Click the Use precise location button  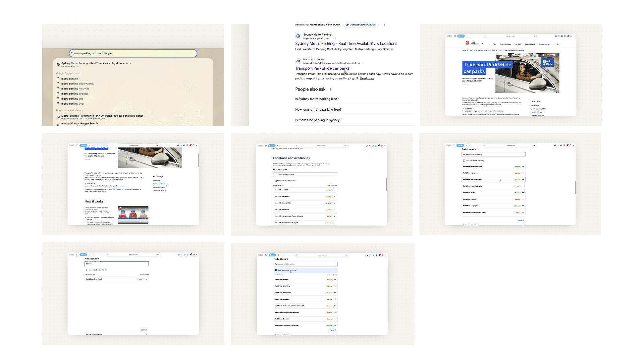click(361, 24)
